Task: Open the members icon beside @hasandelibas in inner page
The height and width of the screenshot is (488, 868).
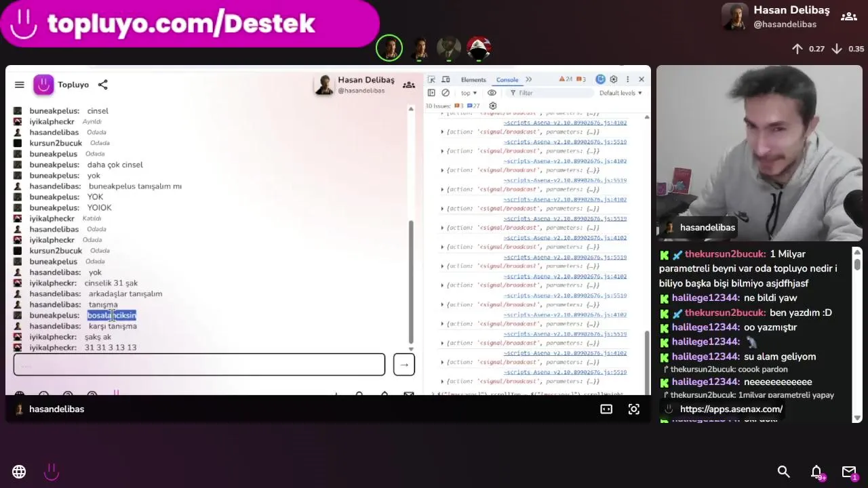Action: (408, 85)
